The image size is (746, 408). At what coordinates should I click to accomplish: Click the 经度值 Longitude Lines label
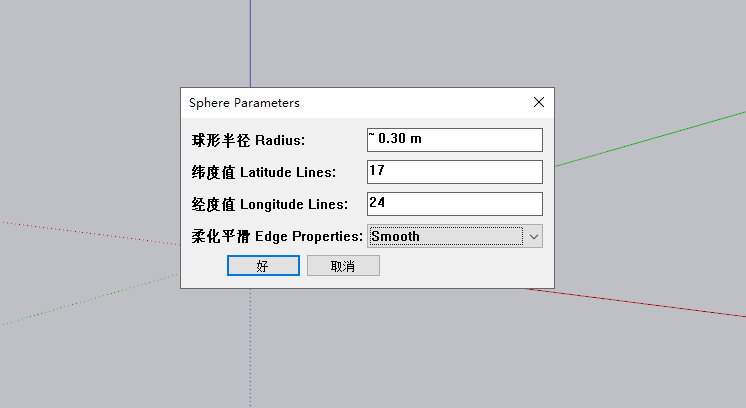(x=270, y=204)
